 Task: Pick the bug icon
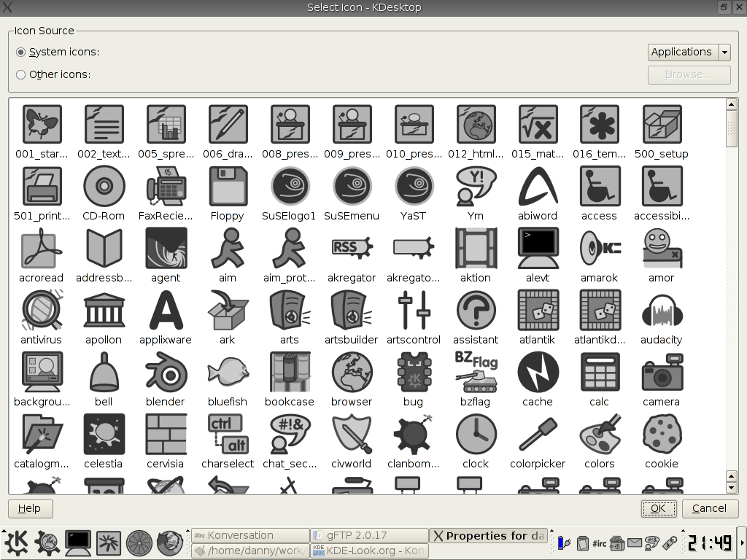point(414,373)
